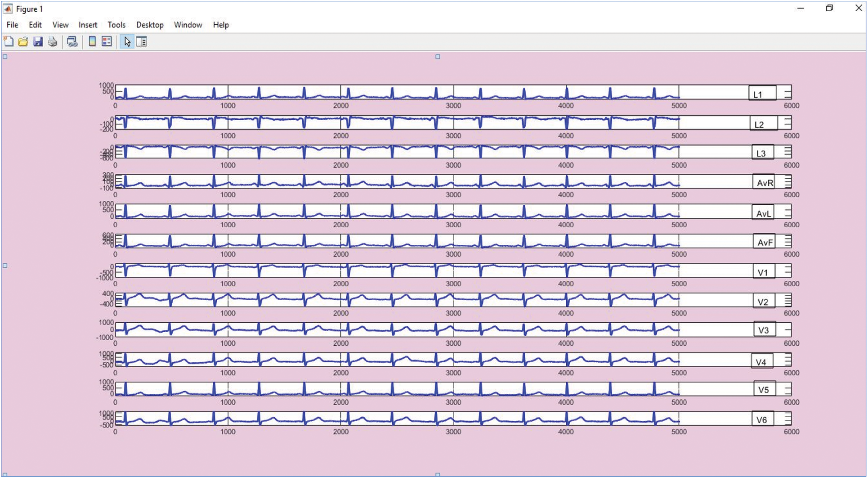Image resolution: width=868 pixels, height=478 pixels.
Task: Open the Help menu
Action: click(x=220, y=25)
